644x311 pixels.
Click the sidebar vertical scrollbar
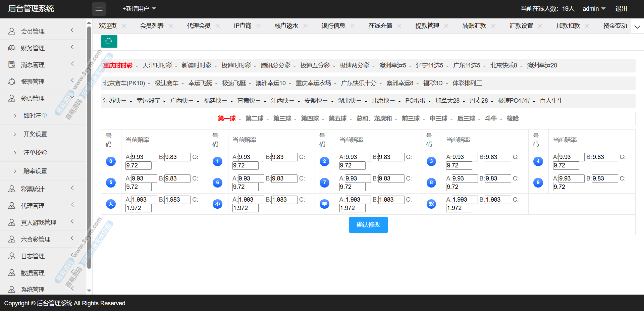[x=89, y=148]
